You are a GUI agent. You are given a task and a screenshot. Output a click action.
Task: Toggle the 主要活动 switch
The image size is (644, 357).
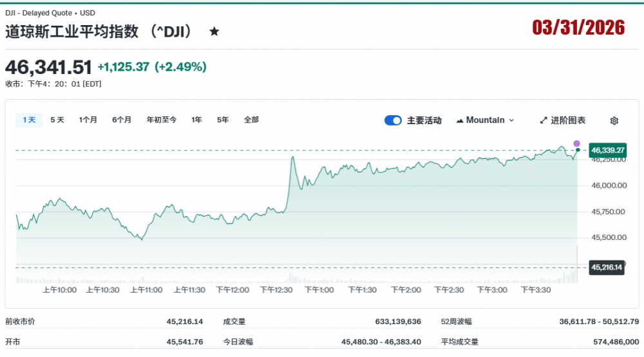(393, 120)
